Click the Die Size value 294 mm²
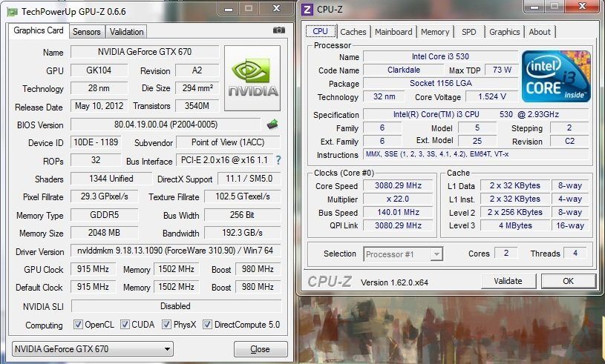The image size is (605, 364). point(197,87)
